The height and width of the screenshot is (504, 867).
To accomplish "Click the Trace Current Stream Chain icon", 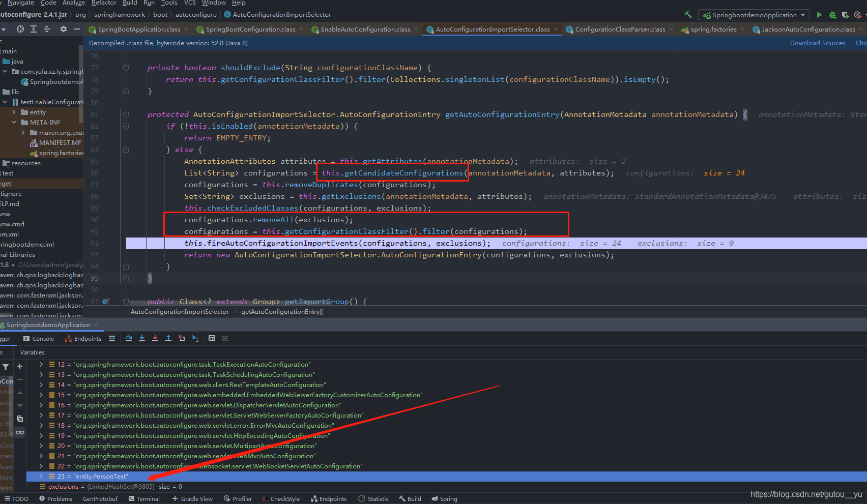I will point(225,338).
